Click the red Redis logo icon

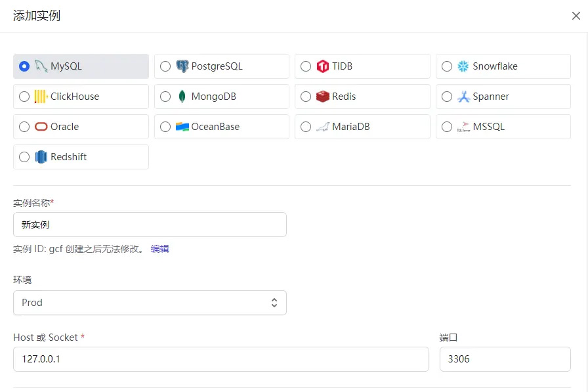pos(323,97)
